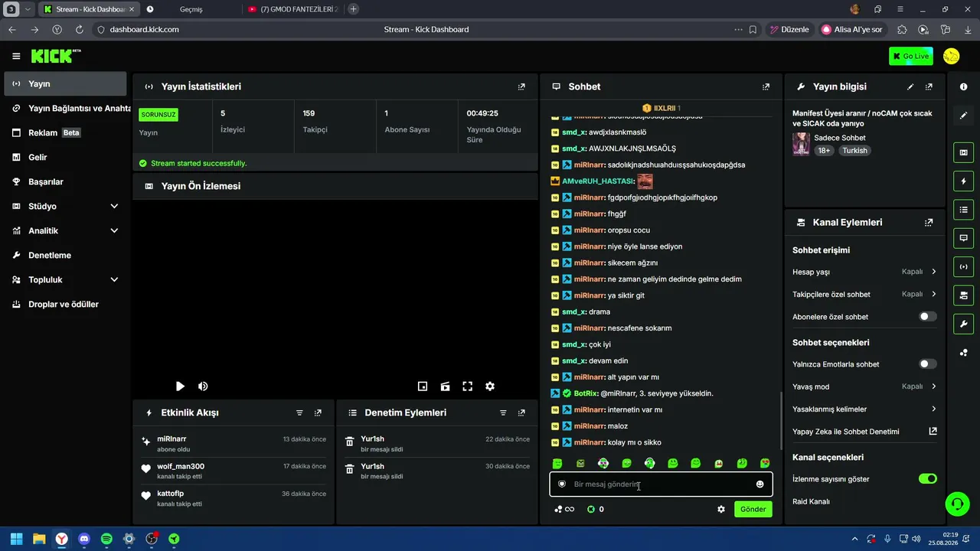This screenshot has height=551, width=980.
Task: Open Discord from the taskbar
Action: click(84, 539)
